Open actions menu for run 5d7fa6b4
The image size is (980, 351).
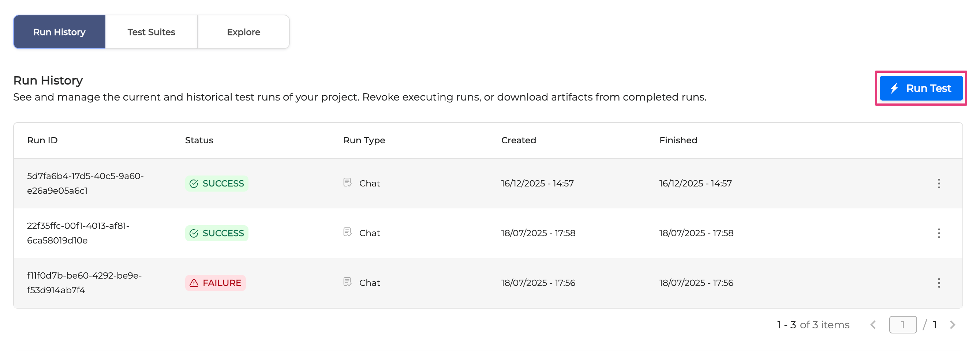(x=939, y=184)
